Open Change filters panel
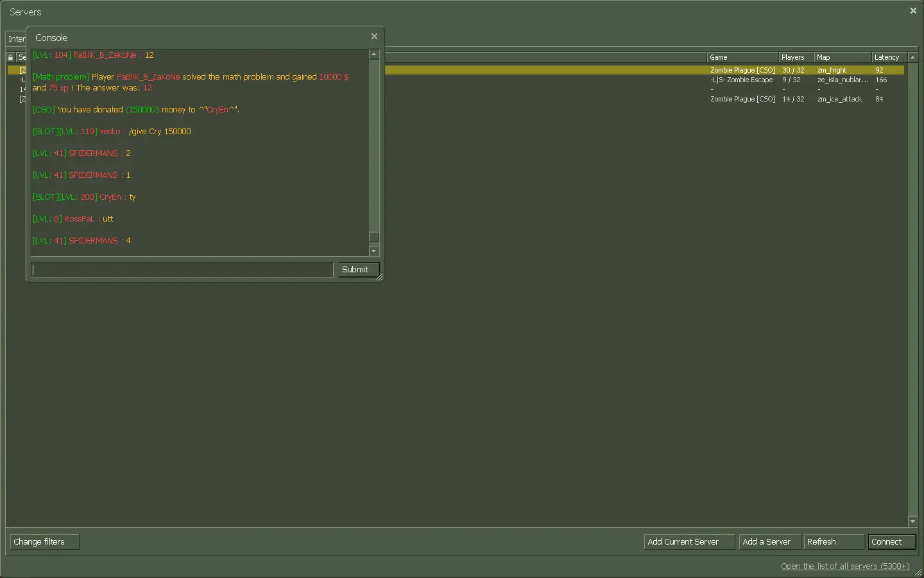 [x=44, y=542]
